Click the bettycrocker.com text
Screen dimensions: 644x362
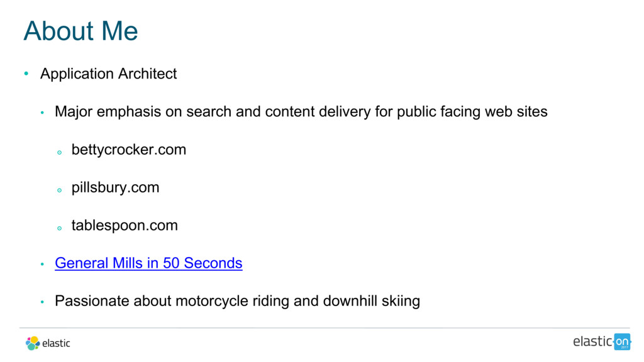tap(128, 150)
